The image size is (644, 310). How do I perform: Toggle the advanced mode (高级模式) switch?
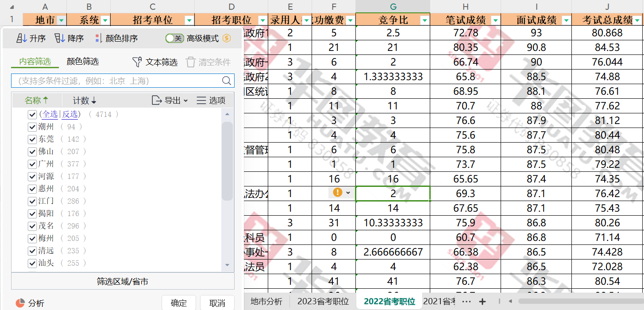pyautogui.click(x=174, y=39)
